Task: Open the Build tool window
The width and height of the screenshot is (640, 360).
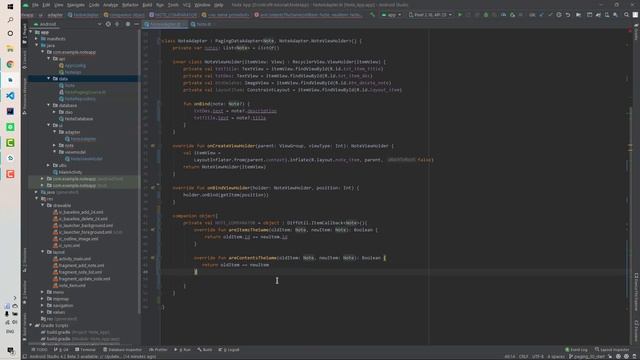Action: (205, 350)
